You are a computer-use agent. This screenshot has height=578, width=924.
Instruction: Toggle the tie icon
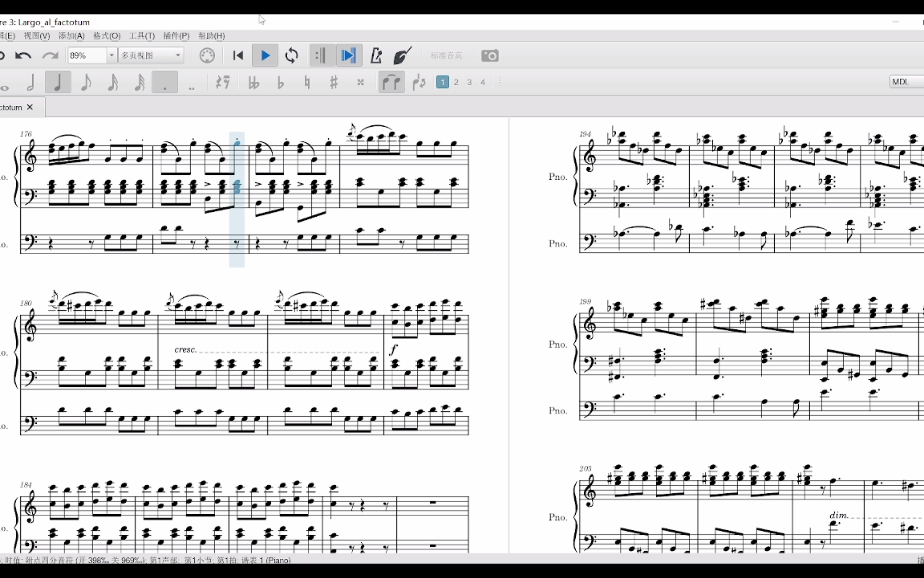[392, 82]
